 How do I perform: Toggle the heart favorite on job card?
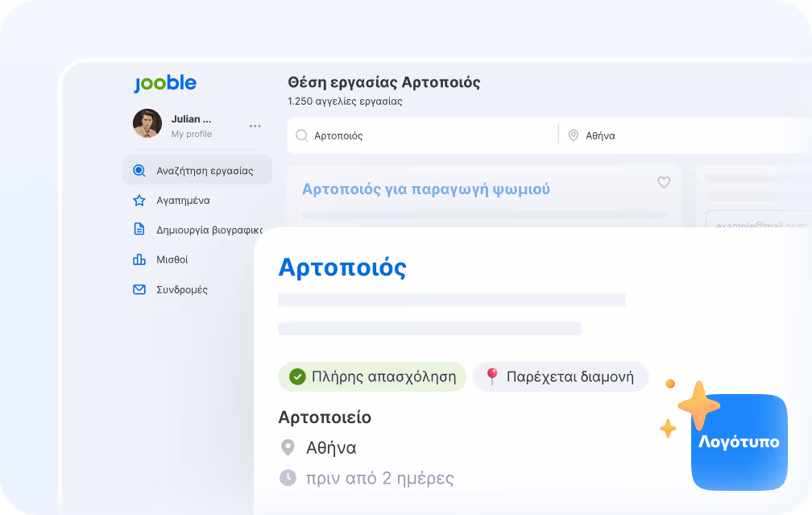664,182
